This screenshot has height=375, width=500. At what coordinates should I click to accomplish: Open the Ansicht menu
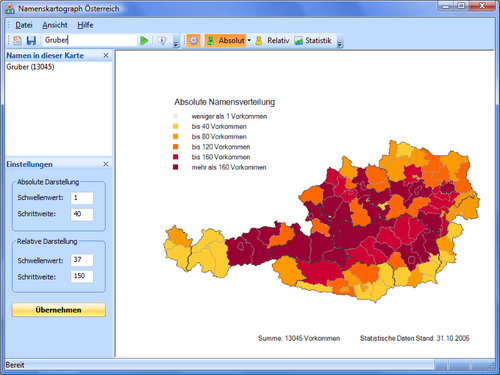point(55,25)
